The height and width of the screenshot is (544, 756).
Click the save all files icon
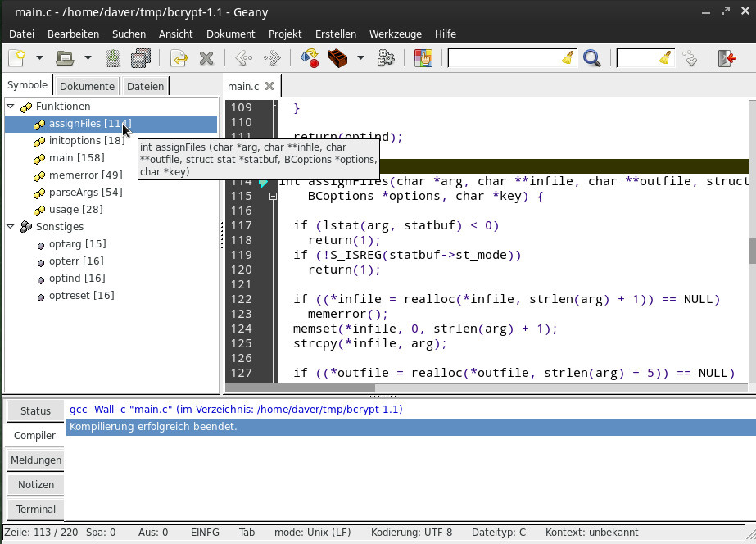[141, 58]
